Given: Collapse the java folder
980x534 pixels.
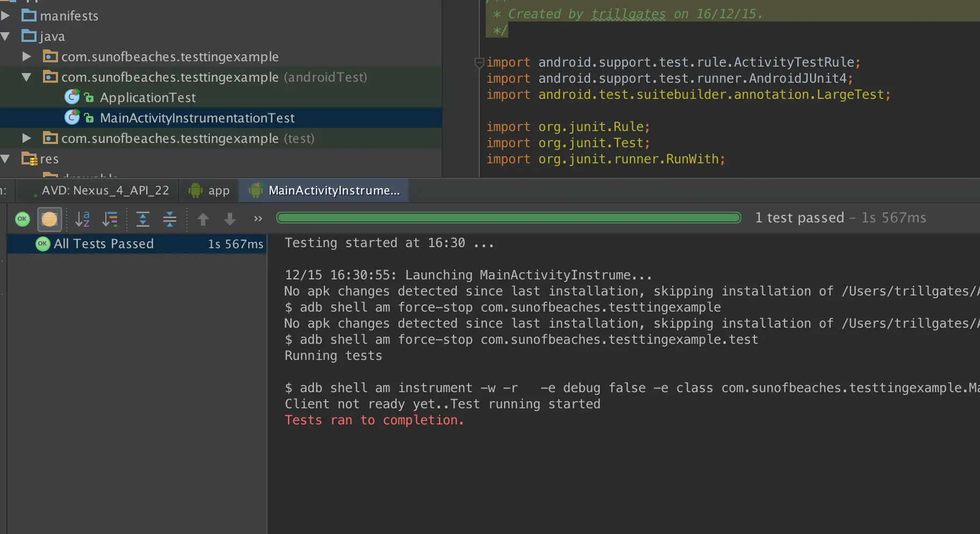Looking at the screenshot, I should 5,36.
